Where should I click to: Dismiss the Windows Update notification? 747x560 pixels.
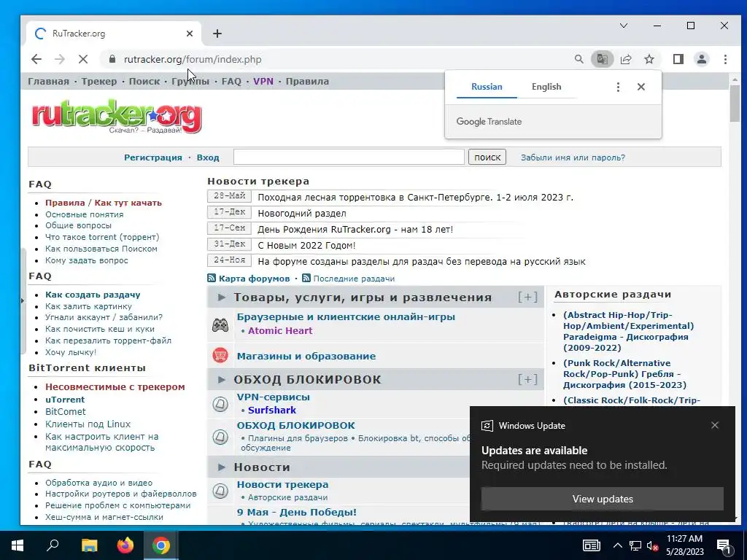click(715, 425)
